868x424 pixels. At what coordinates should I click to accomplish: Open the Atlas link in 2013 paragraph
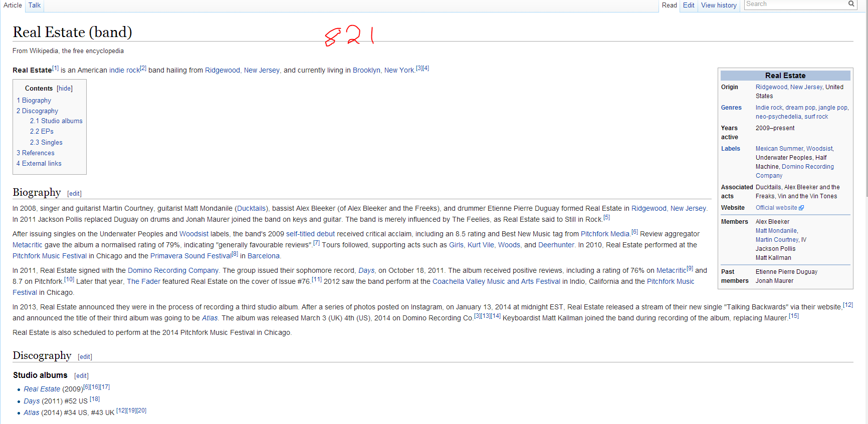pyautogui.click(x=209, y=318)
